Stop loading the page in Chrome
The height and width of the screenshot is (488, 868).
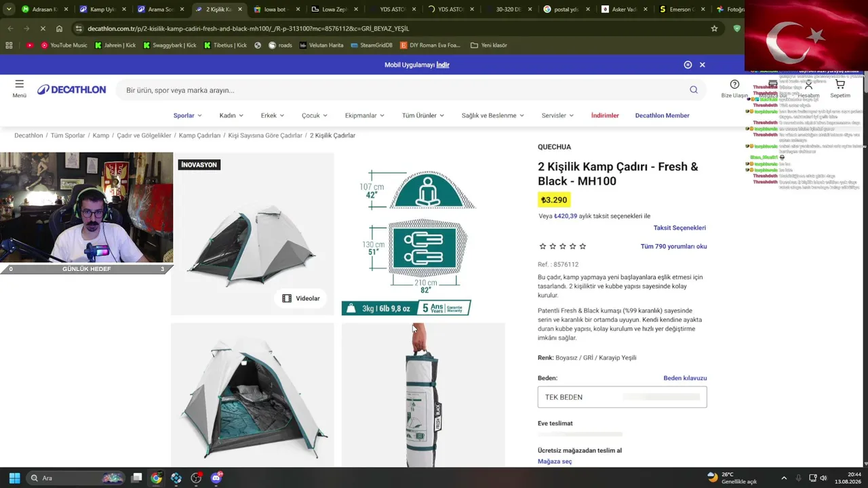(x=42, y=28)
